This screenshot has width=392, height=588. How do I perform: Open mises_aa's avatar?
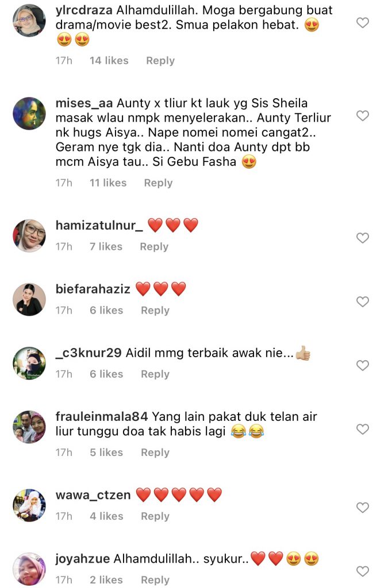[29, 114]
